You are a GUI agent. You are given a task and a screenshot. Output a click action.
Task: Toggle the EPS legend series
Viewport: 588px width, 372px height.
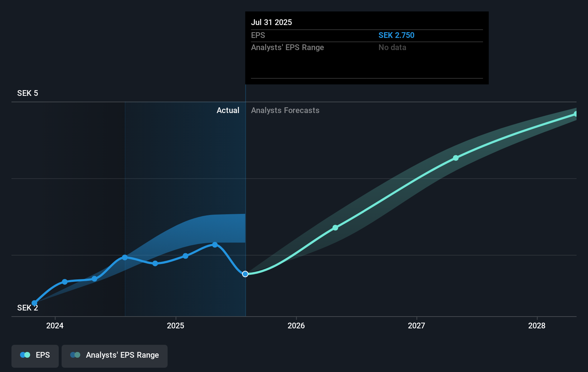point(35,356)
